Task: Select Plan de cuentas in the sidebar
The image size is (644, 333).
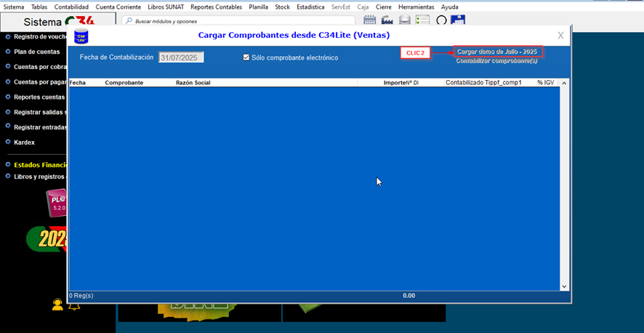Action: (36, 52)
